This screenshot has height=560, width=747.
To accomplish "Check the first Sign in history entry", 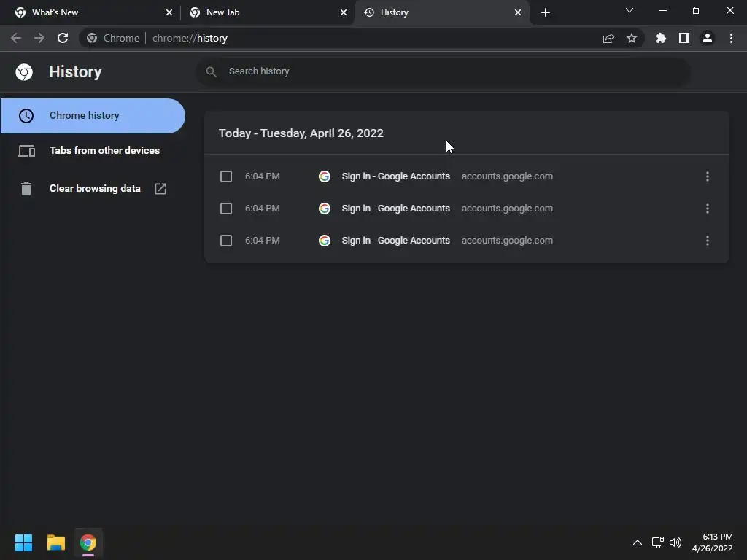I will (226, 176).
